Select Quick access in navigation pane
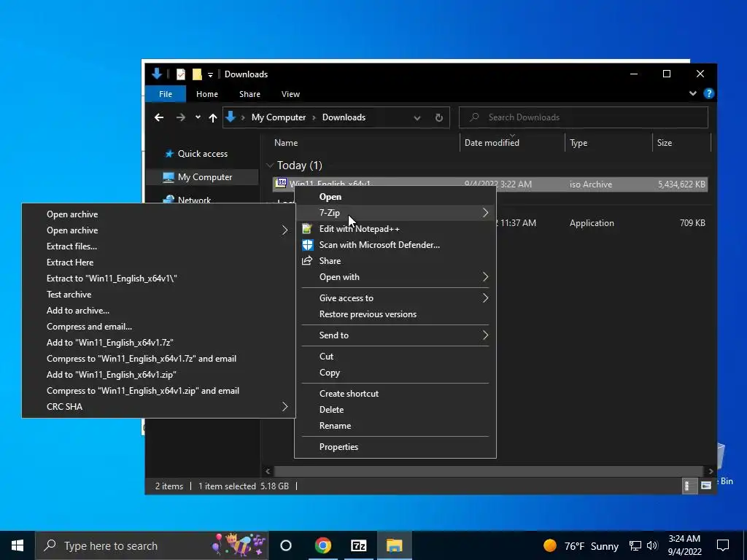The image size is (747, 560). pyautogui.click(x=203, y=154)
